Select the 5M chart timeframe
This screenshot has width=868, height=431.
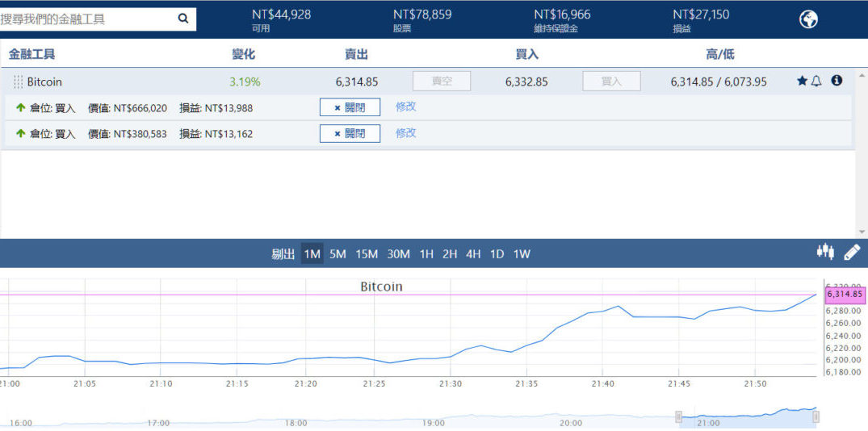click(338, 254)
